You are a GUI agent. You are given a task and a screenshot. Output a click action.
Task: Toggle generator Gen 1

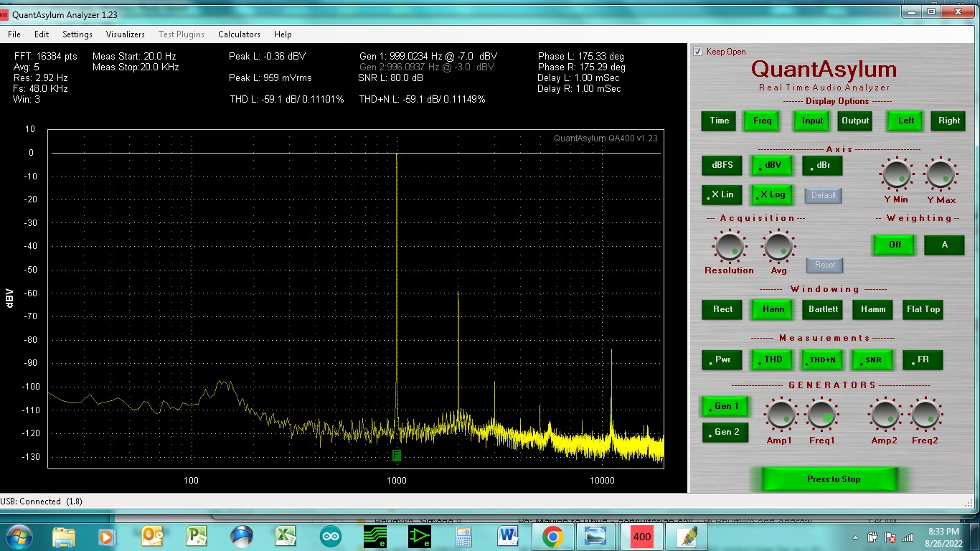pyautogui.click(x=725, y=406)
